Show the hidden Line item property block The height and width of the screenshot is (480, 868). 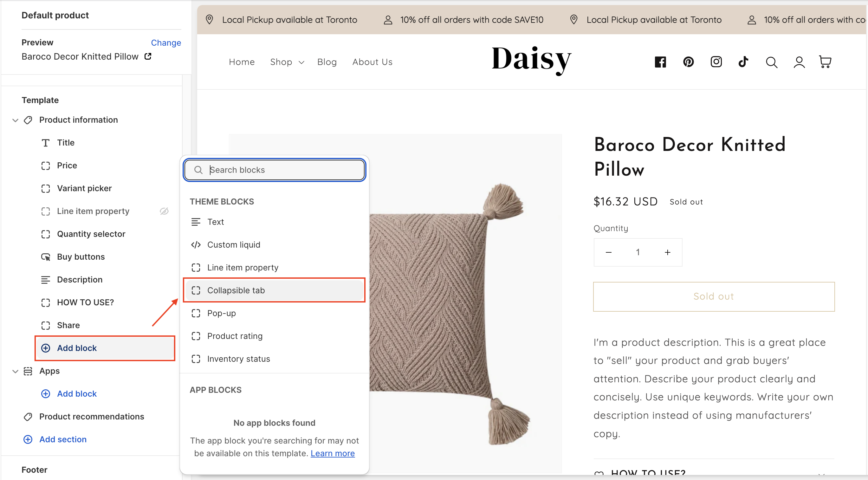[x=164, y=211]
